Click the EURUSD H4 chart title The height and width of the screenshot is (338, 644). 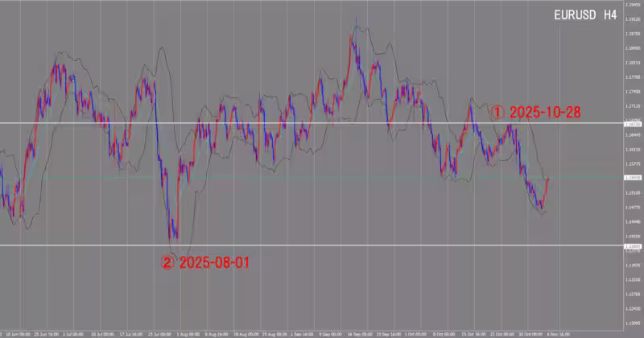[585, 15]
